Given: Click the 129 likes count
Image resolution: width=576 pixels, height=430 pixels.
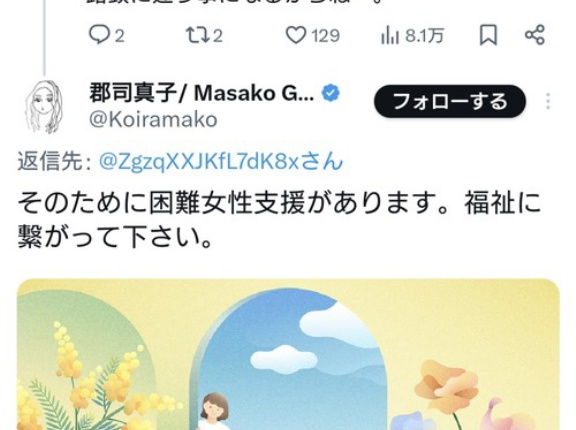Looking at the screenshot, I should click(x=325, y=36).
